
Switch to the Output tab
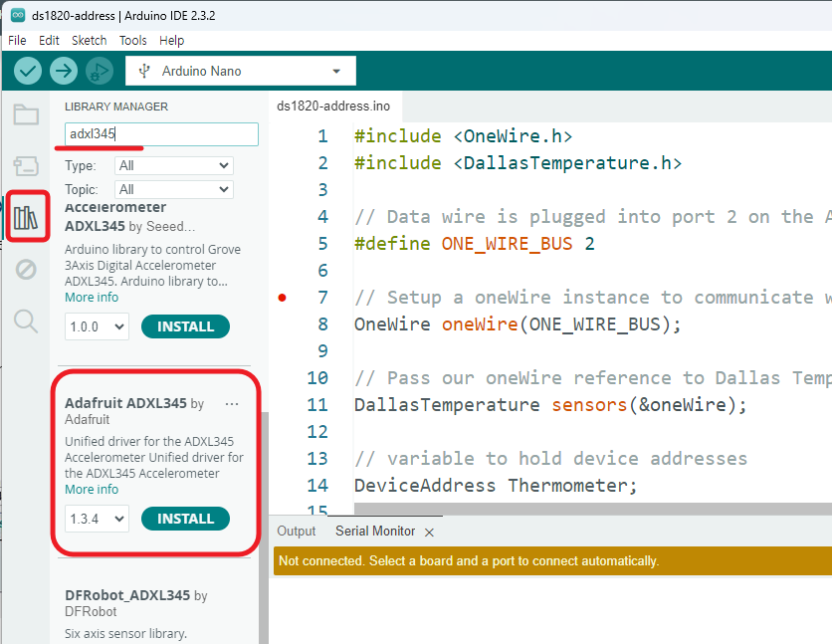click(297, 531)
